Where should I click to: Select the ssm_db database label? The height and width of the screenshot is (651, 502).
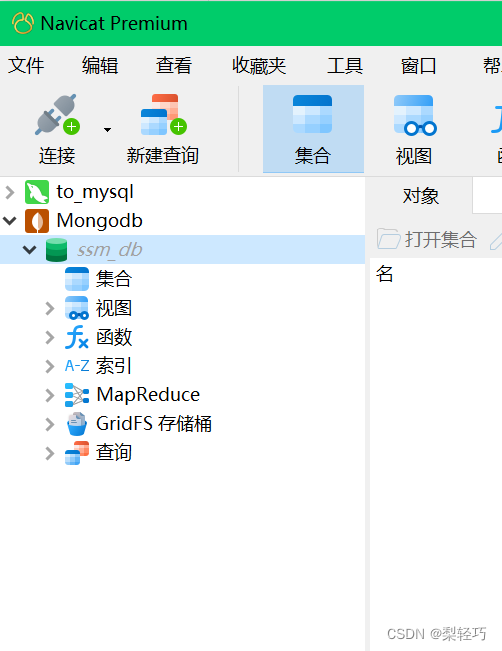coord(110,250)
